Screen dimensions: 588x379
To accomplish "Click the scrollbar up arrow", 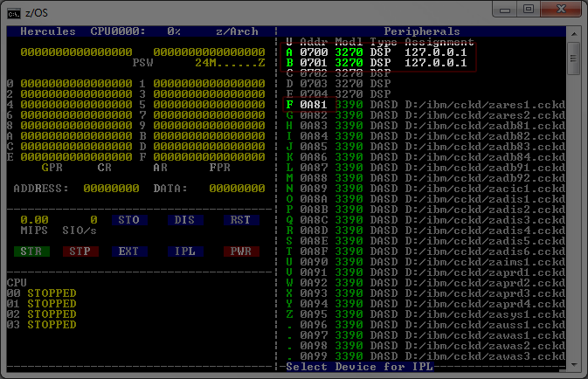I will pyautogui.click(x=574, y=34).
